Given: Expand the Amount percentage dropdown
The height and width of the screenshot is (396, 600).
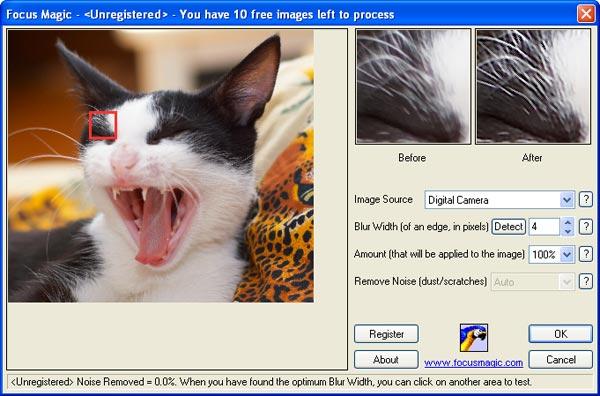Looking at the screenshot, I should [x=567, y=254].
